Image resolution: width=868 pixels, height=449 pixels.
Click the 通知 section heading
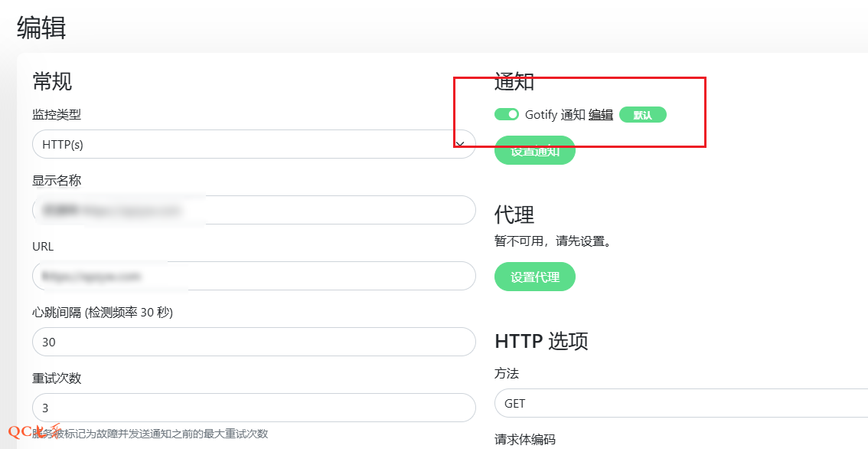[x=514, y=80]
